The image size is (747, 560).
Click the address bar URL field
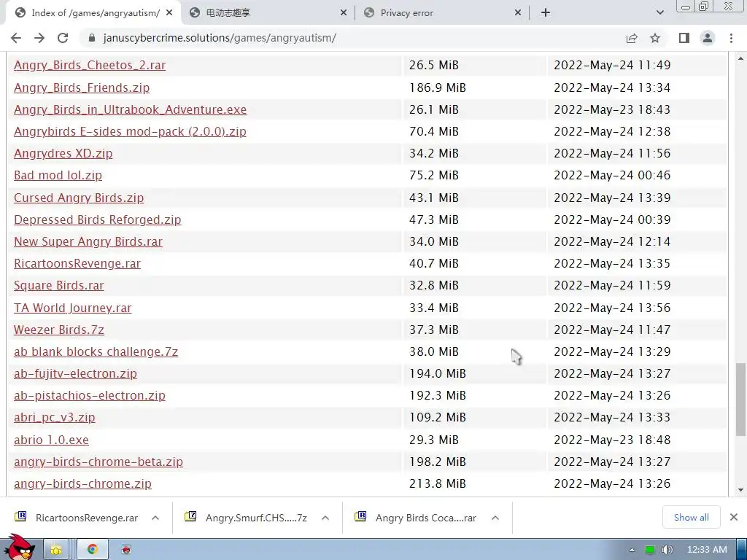(352, 38)
